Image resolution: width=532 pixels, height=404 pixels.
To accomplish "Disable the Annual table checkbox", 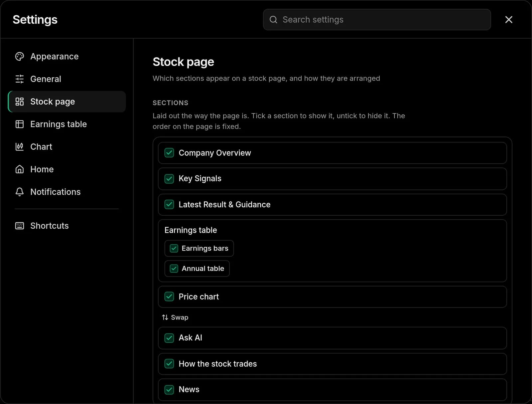I will click(x=174, y=269).
